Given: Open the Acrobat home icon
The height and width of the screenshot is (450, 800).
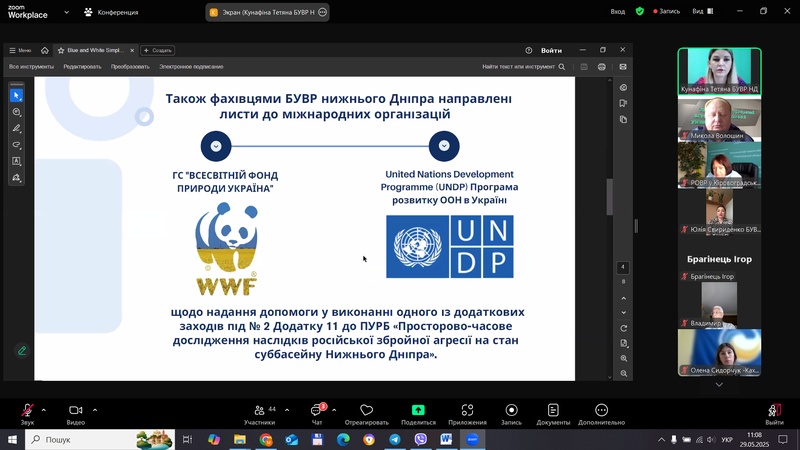Looking at the screenshot, I should (x=45, y=50).
